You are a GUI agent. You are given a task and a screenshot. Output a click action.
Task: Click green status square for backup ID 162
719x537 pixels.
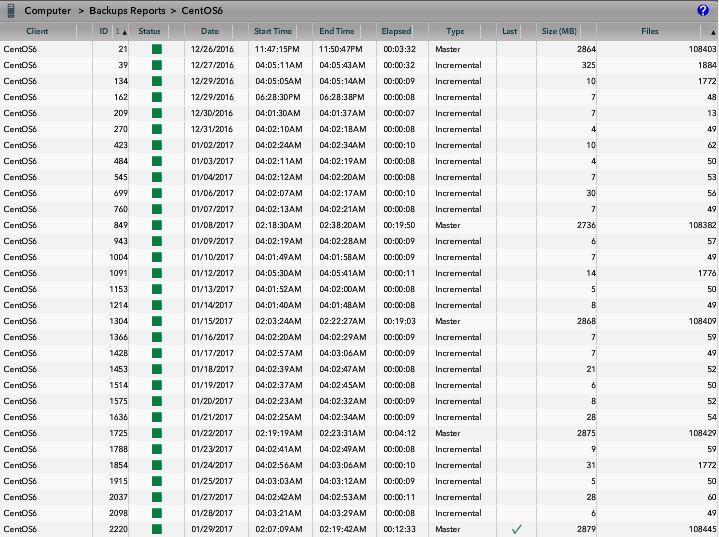coord(157,97)
